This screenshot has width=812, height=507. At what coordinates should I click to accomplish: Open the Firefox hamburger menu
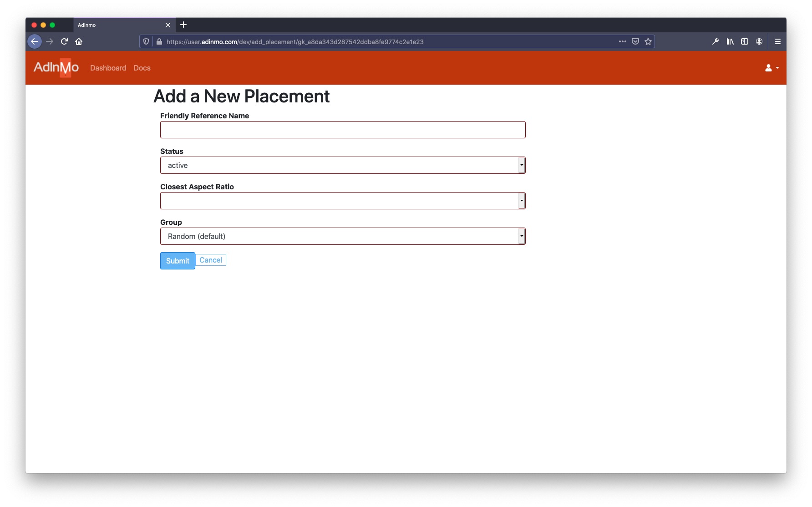click(778, 41)
